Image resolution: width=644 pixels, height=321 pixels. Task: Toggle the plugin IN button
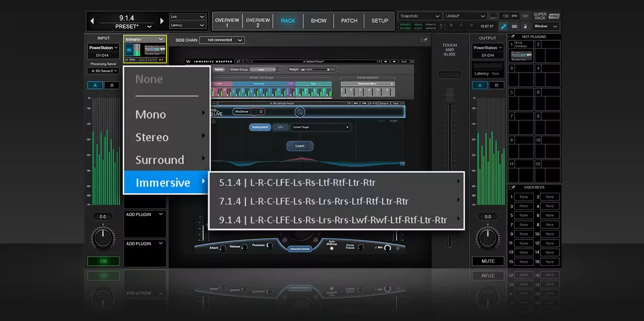tap(129, 50)
